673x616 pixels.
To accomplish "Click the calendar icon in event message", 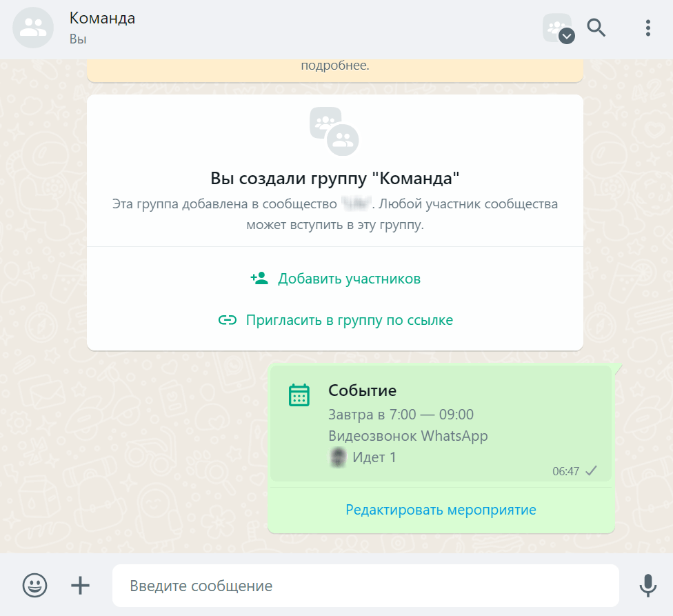I will pyautogui.click(x=299, y=395).
